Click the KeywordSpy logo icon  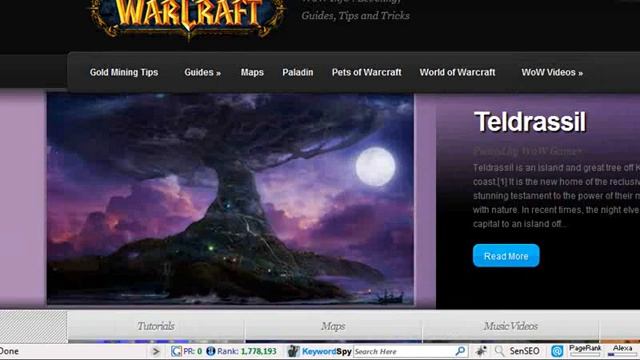[x=293, y=351]
